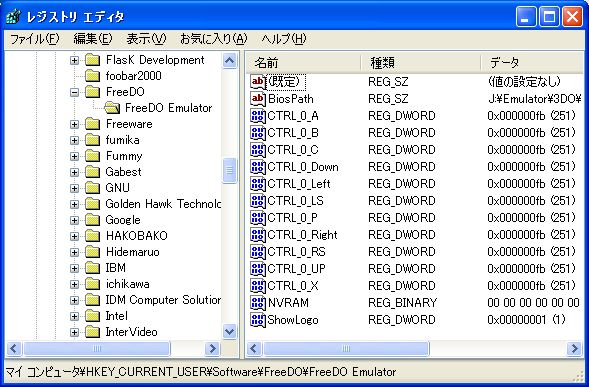Click the tree pane vertical scrollbar thumb

(x=230, y=171)
